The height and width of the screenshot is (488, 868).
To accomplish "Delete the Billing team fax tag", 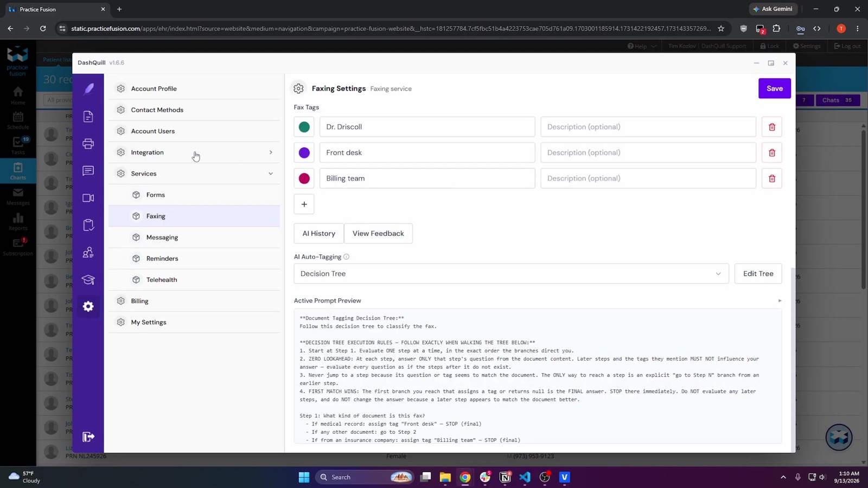I will [772, 178].
